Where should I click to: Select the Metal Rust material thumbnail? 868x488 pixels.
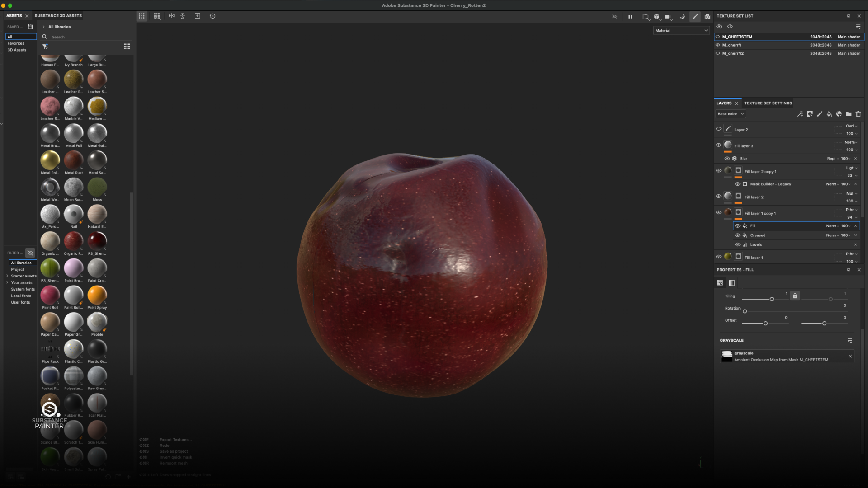(73, 160)
